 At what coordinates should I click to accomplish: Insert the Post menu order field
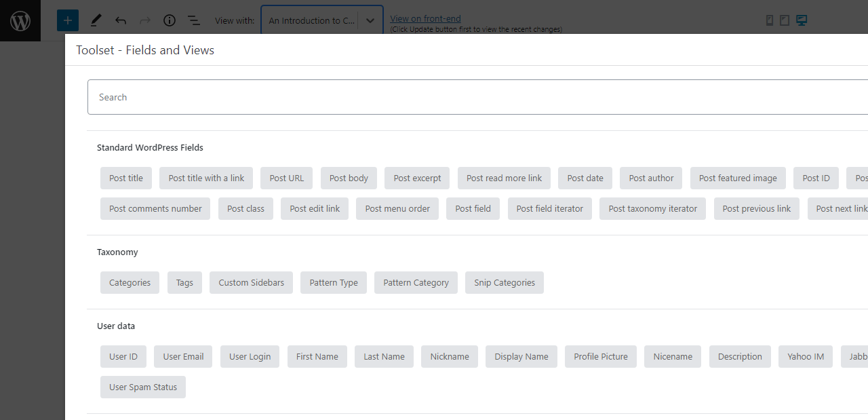[397, 208]
